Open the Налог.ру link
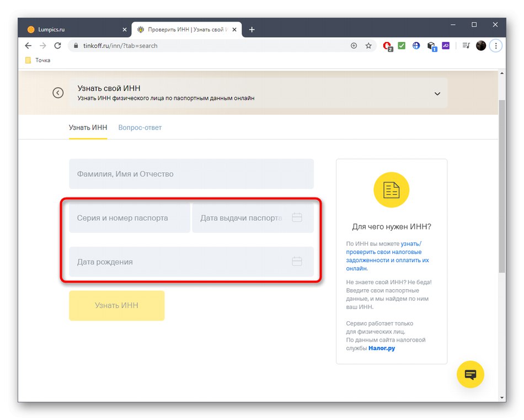This screenshot has width=524, height=420. coord(381,348)
